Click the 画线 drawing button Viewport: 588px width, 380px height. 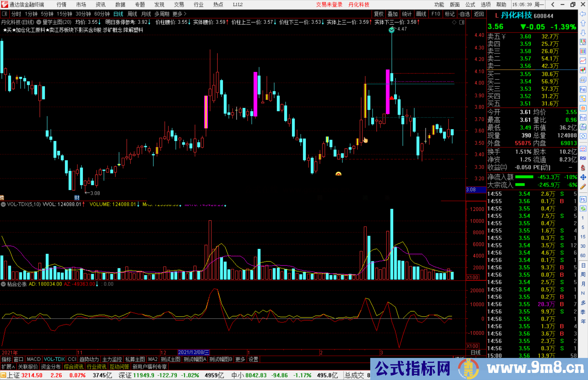[x=421, y=14]
